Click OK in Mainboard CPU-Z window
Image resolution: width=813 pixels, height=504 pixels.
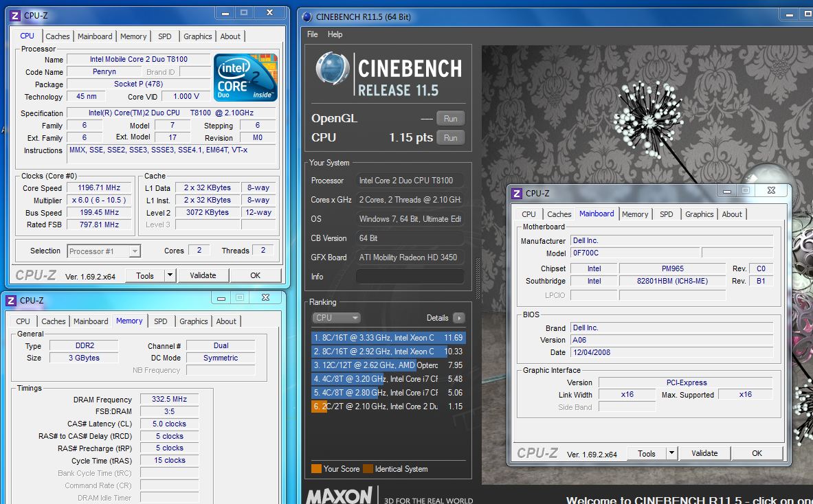pos(757,453)
